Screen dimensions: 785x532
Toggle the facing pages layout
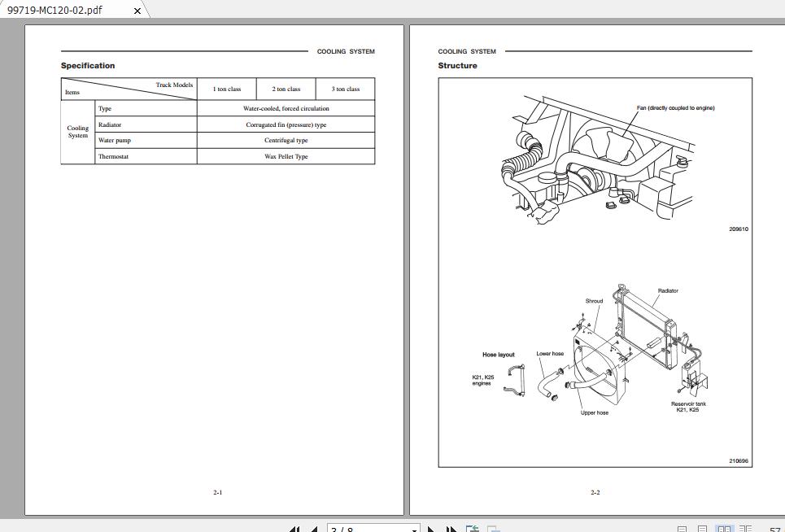pyautogui.click(x=726, y=529)
